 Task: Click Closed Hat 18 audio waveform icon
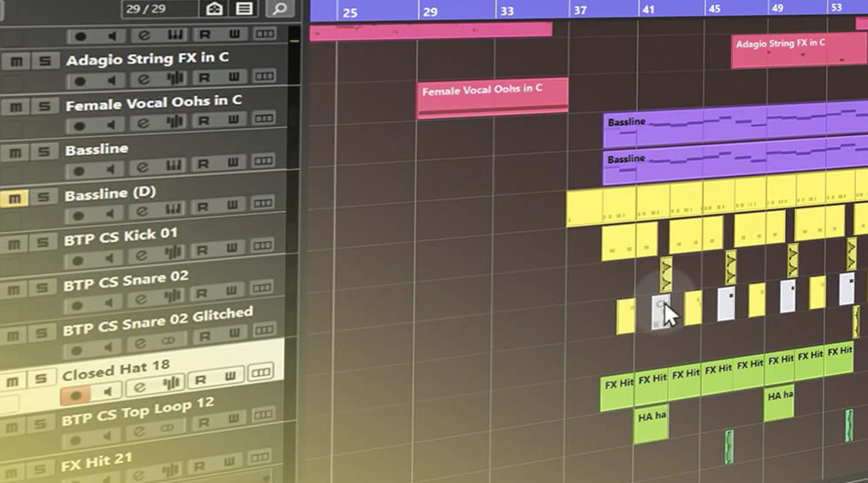[x=171, y=383]
